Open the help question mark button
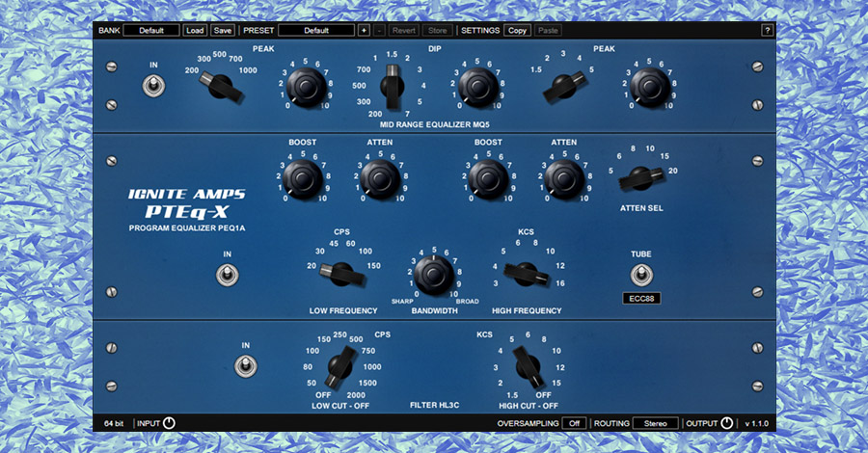The width and height of the screenshot is (868, 453). click(x=768, y=31)
